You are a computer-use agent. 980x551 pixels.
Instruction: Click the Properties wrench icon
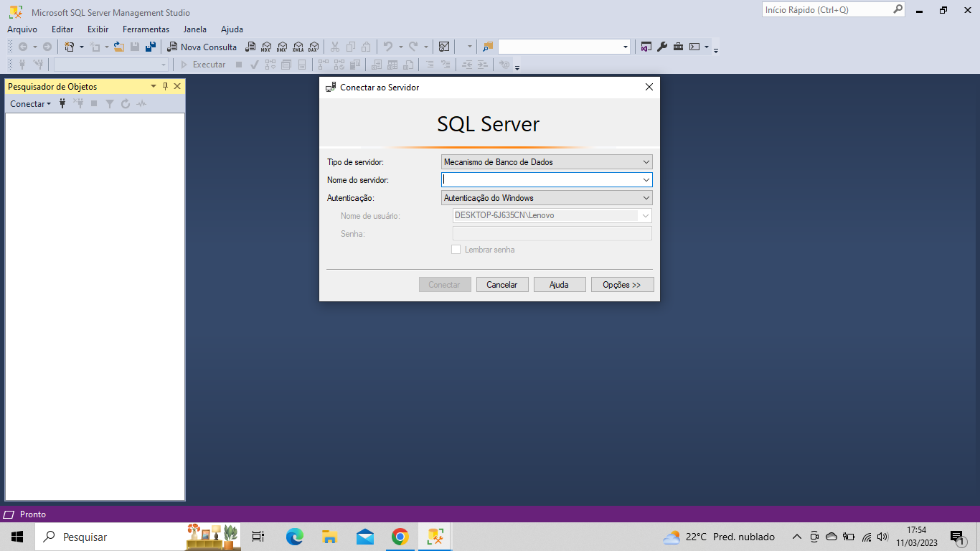[x=662, y=47]
